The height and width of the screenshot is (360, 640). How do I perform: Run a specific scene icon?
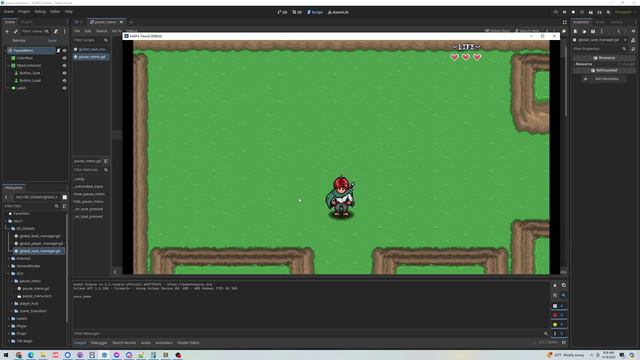pyautogui.click(x=599, y=12)
